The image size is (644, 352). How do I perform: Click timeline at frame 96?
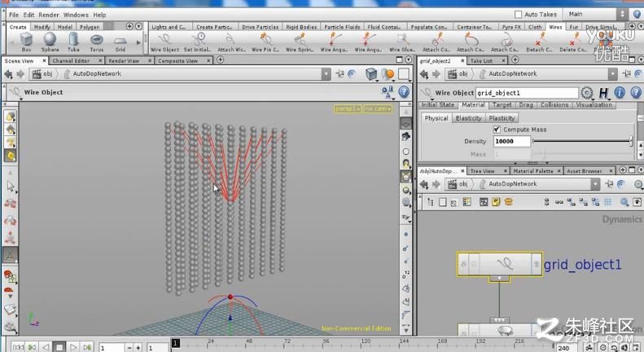[326, 342]
